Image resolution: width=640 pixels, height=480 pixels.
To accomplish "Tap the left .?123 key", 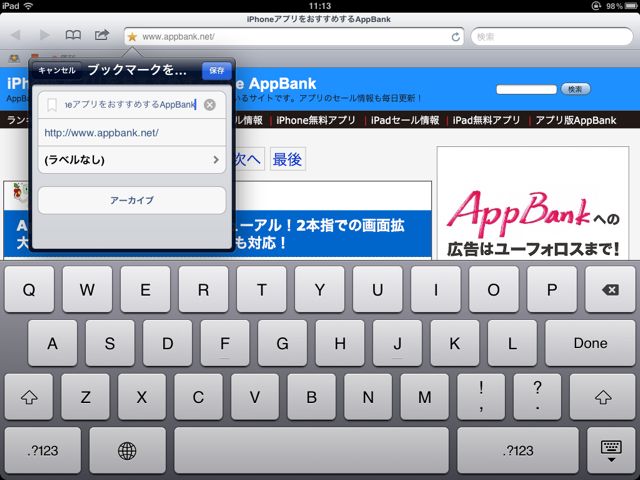I will coord(43,450).
